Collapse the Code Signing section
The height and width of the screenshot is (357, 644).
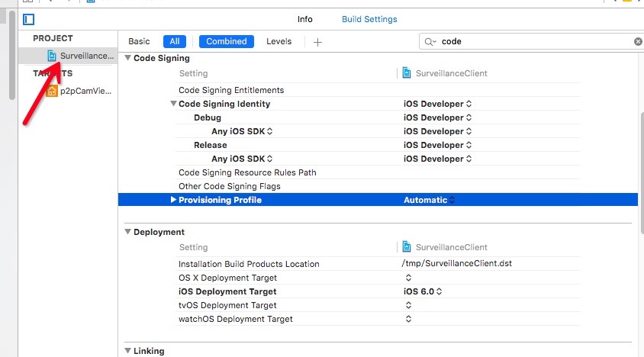point(127,58)
